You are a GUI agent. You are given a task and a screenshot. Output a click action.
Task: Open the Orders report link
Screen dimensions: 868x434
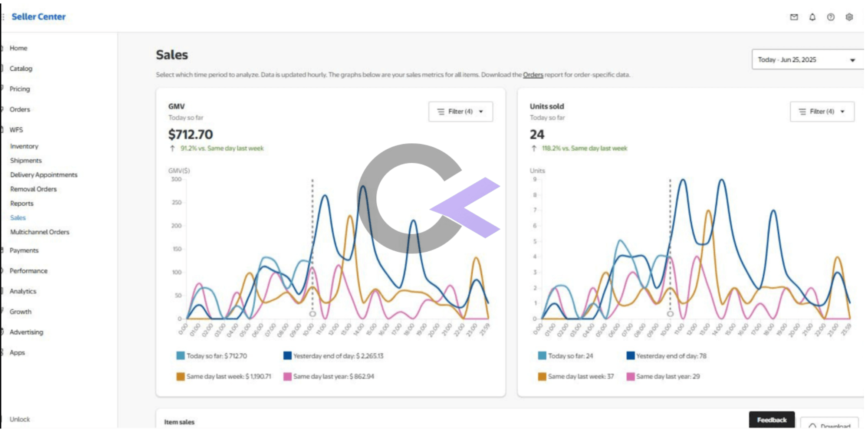[533, 75]
